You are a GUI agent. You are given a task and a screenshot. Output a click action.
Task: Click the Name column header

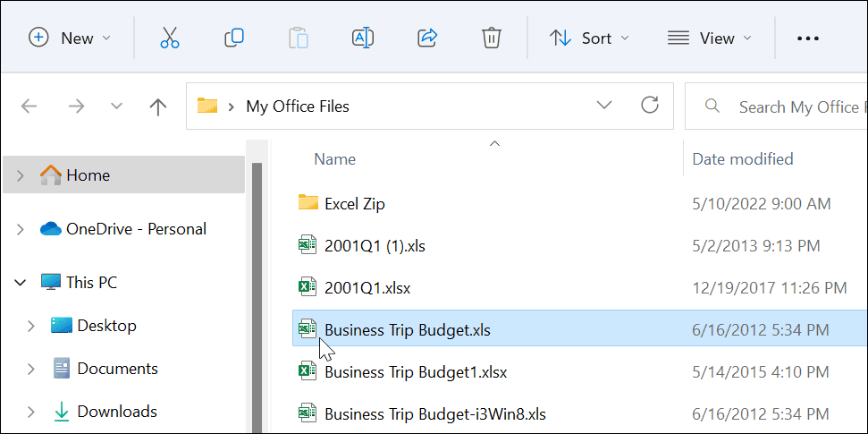point(335,159)
